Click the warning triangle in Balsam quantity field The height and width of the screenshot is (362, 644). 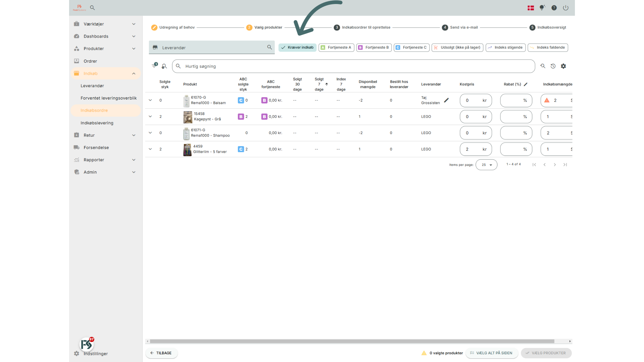(547, 100)
